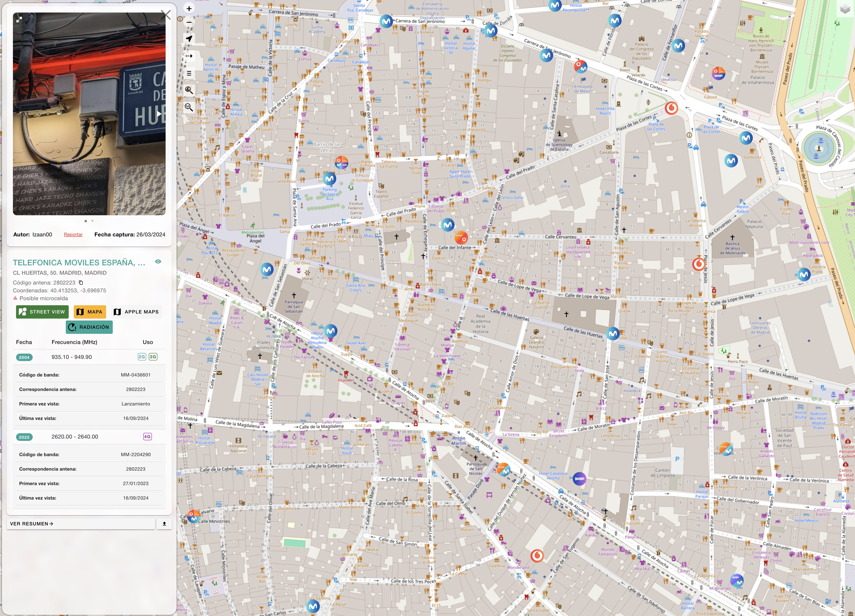Center map on my location arrow
Screen dimensions: 855x616
click(x=189, y=38)
